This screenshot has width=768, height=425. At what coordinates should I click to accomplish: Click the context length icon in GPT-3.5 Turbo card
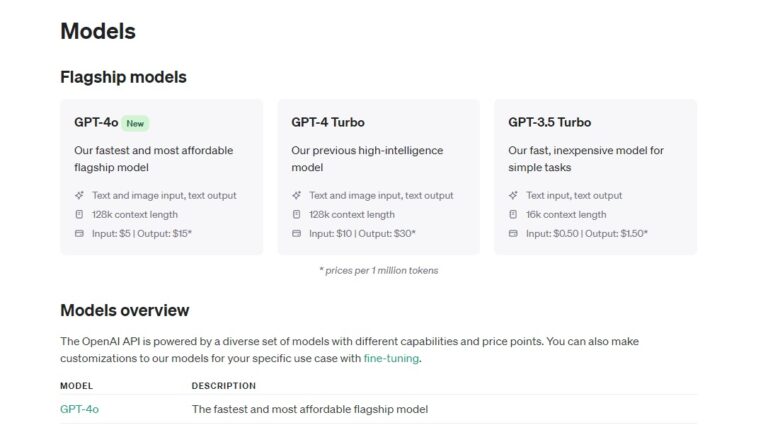tap(513, 215)
